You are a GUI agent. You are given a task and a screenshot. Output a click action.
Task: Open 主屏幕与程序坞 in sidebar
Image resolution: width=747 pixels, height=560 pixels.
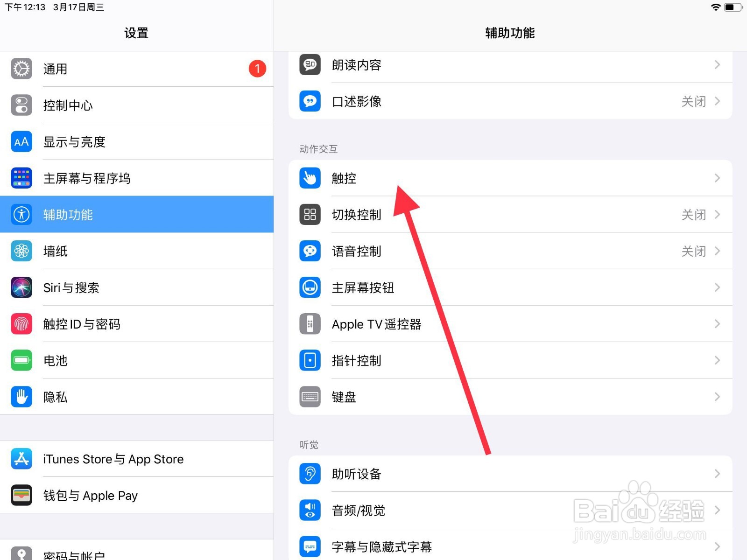click(x=137, y=178)
